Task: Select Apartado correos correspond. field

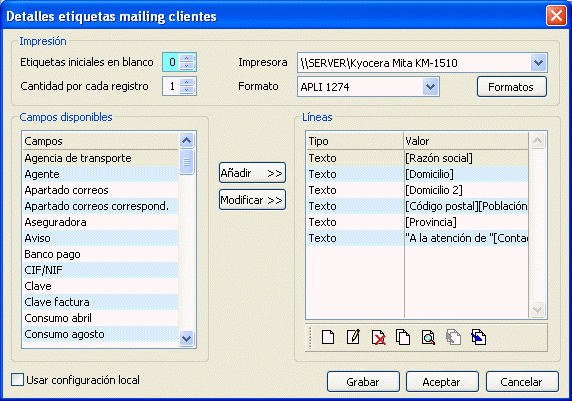Action: click(x=101, y=206)
